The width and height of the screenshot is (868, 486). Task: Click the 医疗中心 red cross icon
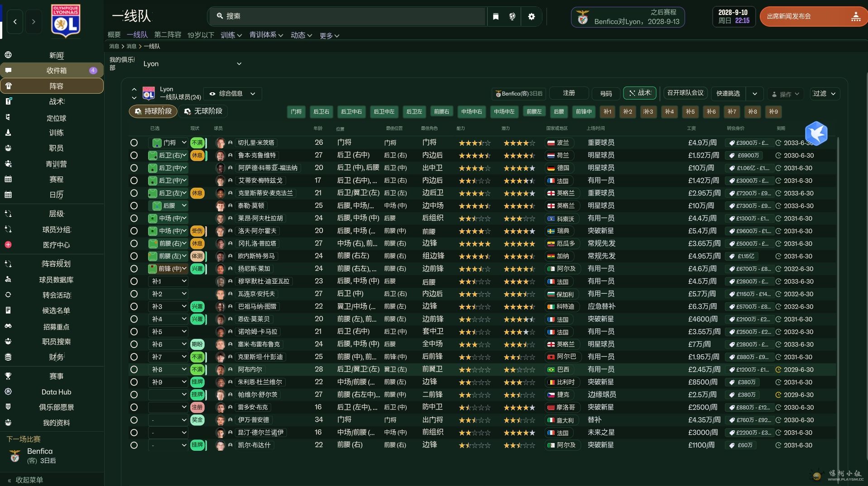click(8, 245)
